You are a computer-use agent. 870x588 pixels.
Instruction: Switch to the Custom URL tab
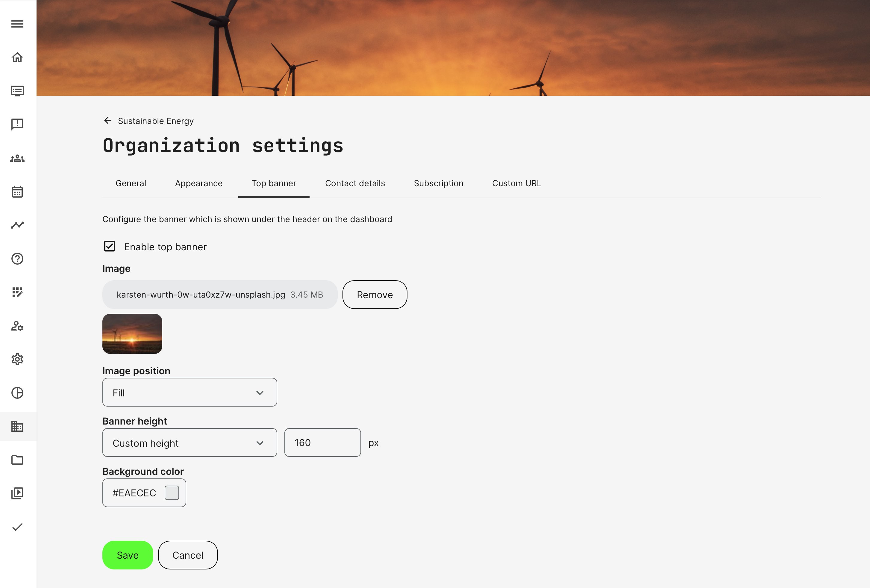click(x=516, y=184)
